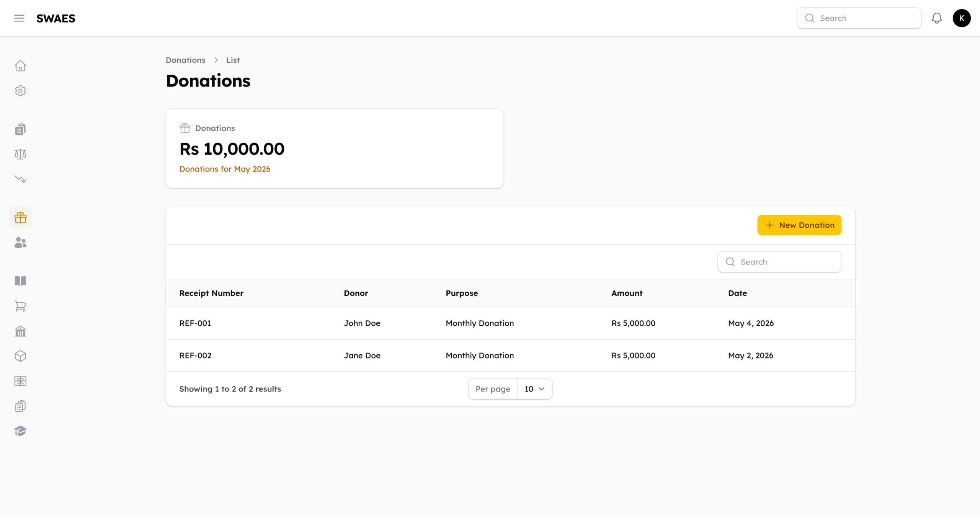The image size is (980, 517).
Task: Open the shopping cart sidebar icon
Action: (20, 306)
